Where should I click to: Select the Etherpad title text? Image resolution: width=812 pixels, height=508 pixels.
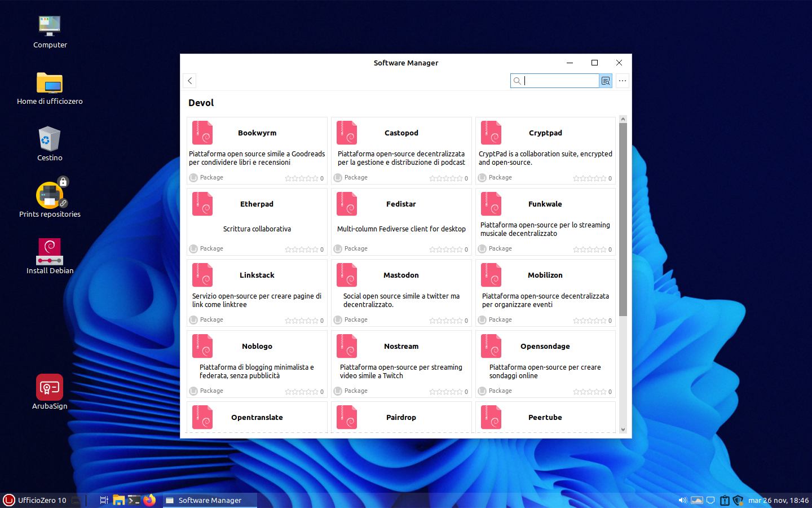tap(257, 204)
